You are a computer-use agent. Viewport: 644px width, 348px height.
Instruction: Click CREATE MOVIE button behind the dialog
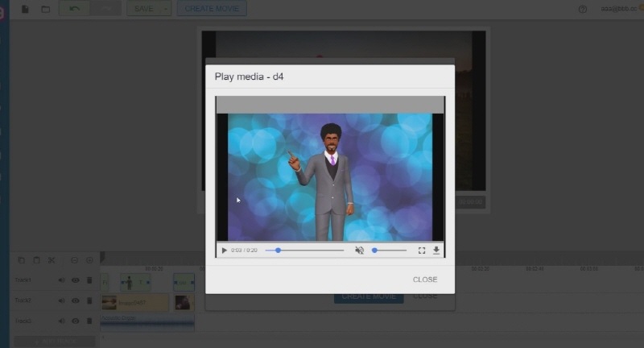[369, 297]
